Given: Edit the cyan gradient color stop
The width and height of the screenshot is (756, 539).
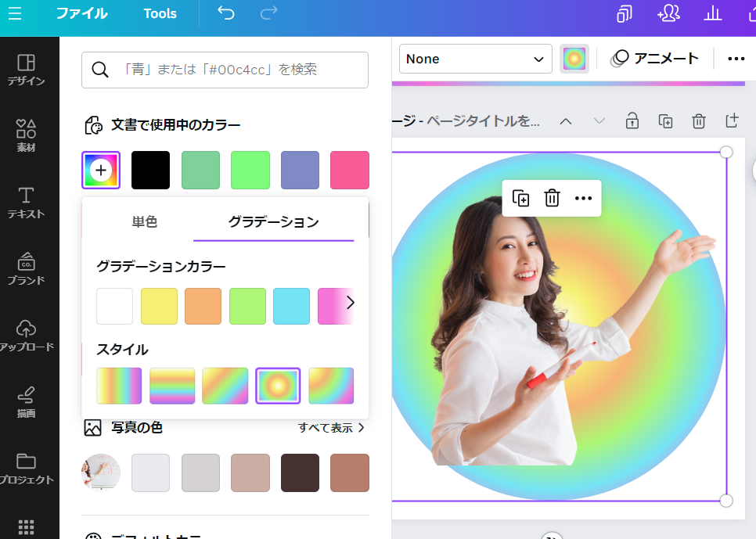Looking at the screenshot, I should tap(291, 306).
